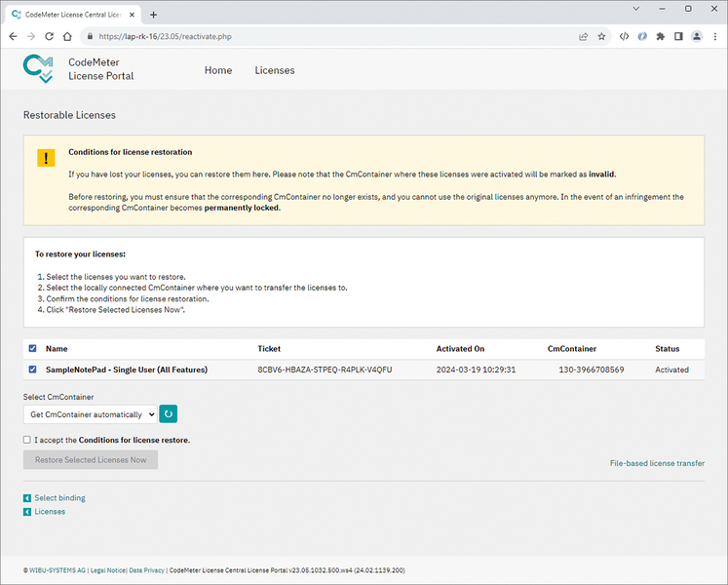Open File-based license transfer link
The height and width of the screenshot is (585, 728).
657,463
